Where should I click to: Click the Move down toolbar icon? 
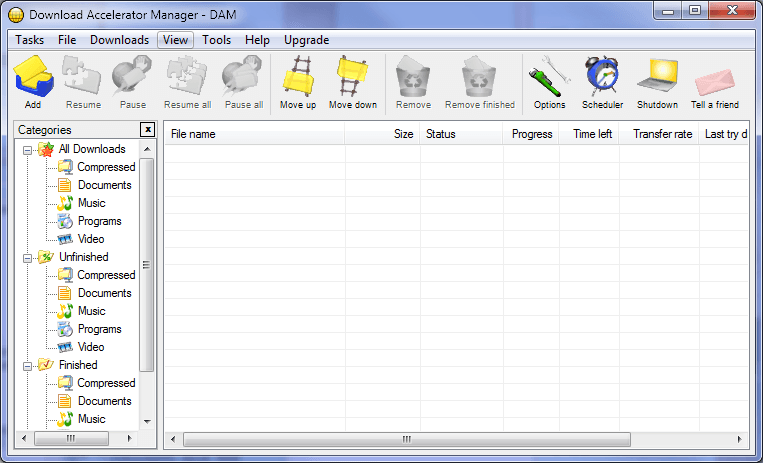pos(352,75)
